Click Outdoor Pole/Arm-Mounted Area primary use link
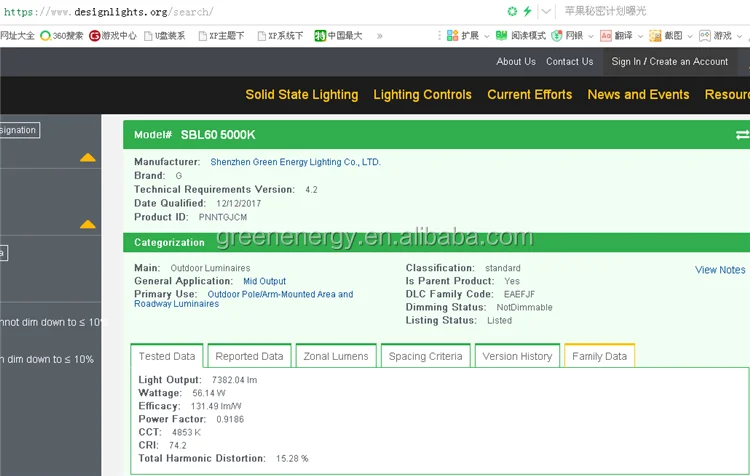The width and height of the screenshot is (750, 476). click(x=243, y=299)
